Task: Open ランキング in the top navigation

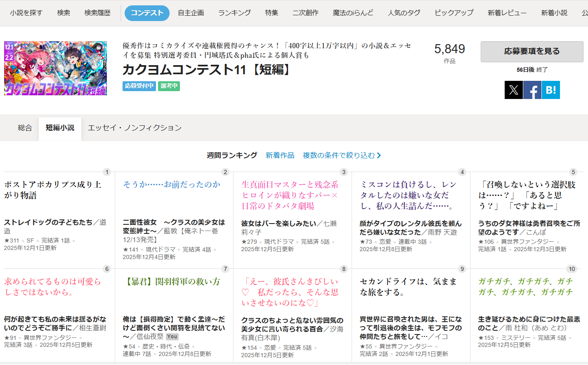Action: point(234,13)
